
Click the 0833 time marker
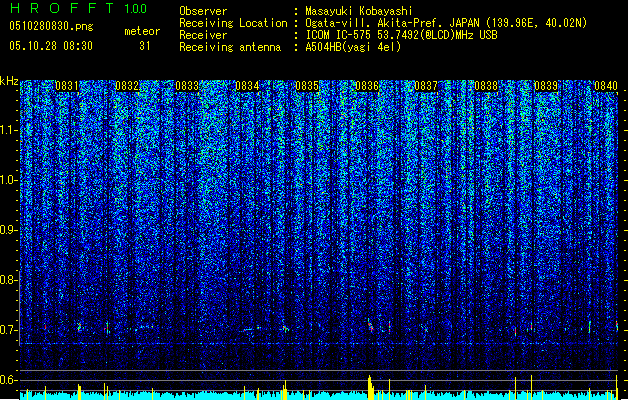click(187, 86)
